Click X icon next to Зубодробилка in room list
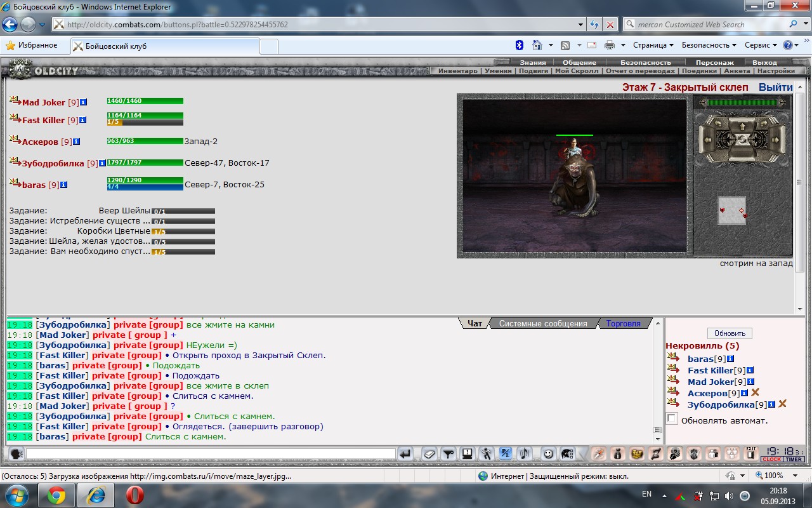 pyautogui.click(x=782, y=404)
